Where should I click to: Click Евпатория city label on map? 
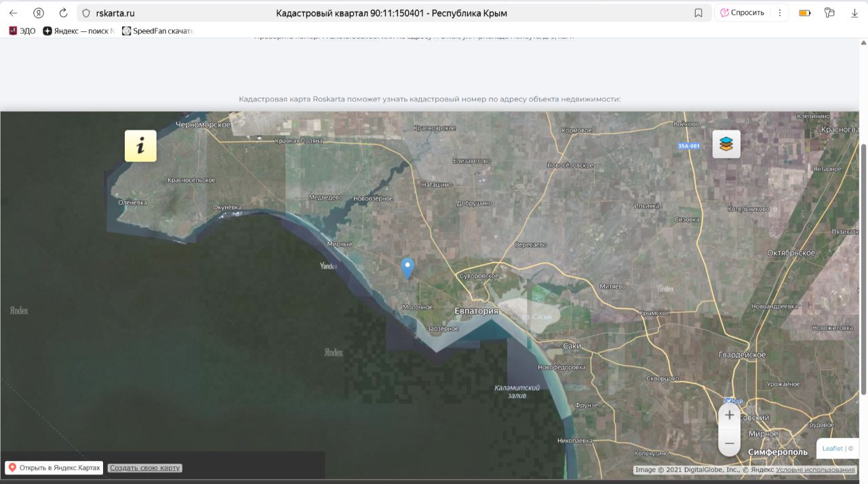pyautogui.click(x=476, y=311)
